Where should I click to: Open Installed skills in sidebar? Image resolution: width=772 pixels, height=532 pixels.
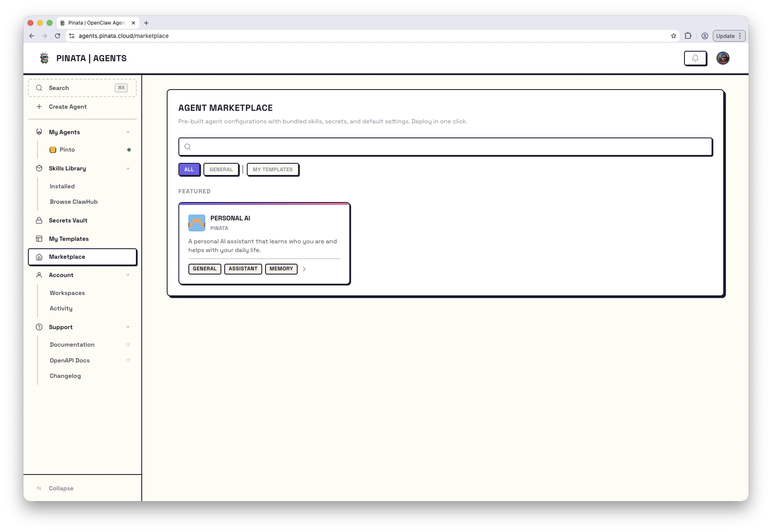[x=62, y=186]
